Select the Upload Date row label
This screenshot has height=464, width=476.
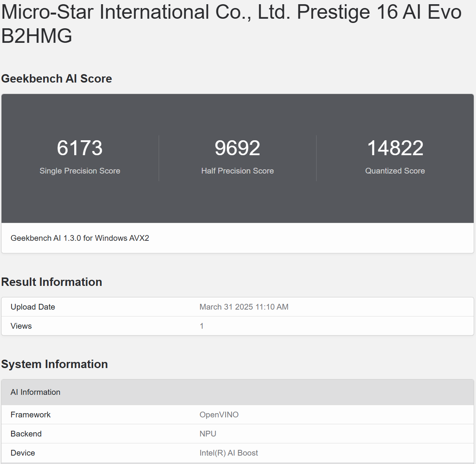point(33,307)
